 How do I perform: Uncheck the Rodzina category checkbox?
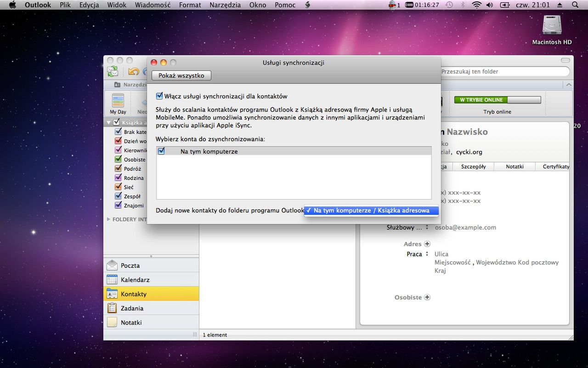tap(118, 178)
